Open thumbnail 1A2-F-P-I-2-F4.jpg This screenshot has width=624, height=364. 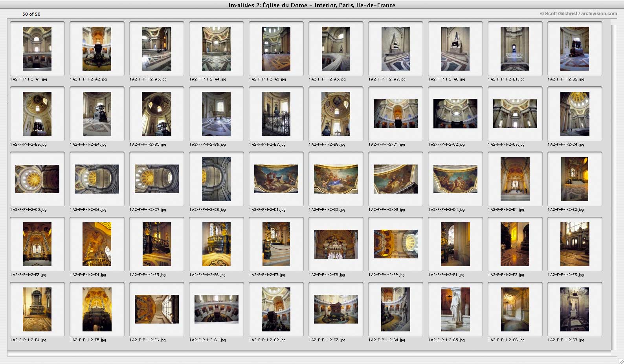(x=37, y=309)
